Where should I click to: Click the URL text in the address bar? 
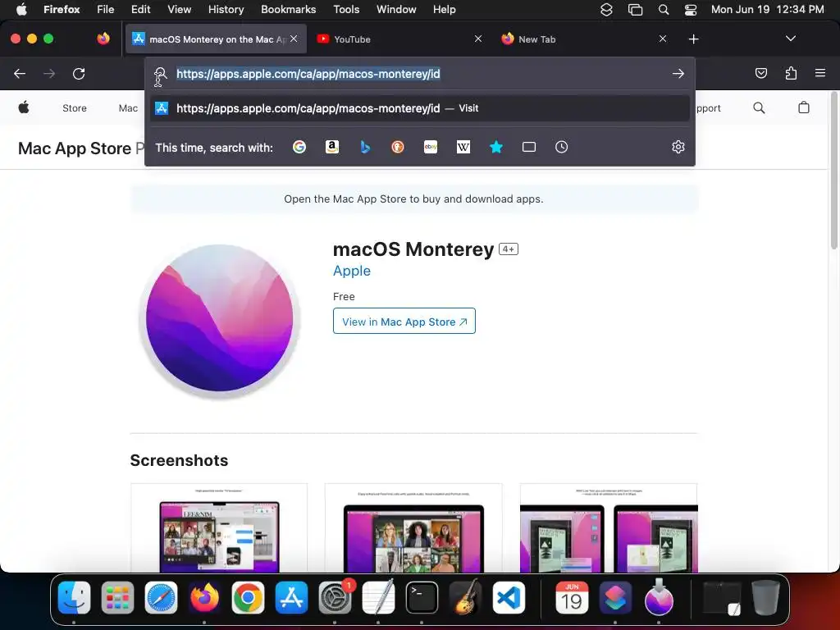coord(308,74)
